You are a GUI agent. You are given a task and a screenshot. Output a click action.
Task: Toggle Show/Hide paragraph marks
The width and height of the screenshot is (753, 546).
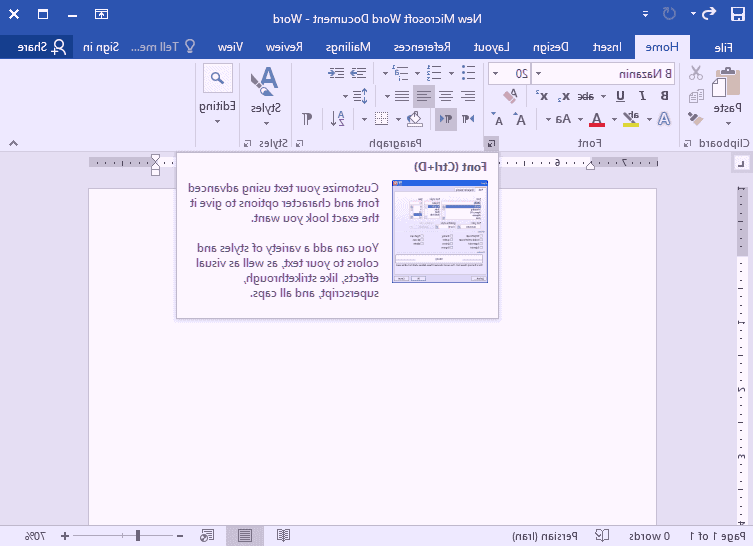point(308,119)
